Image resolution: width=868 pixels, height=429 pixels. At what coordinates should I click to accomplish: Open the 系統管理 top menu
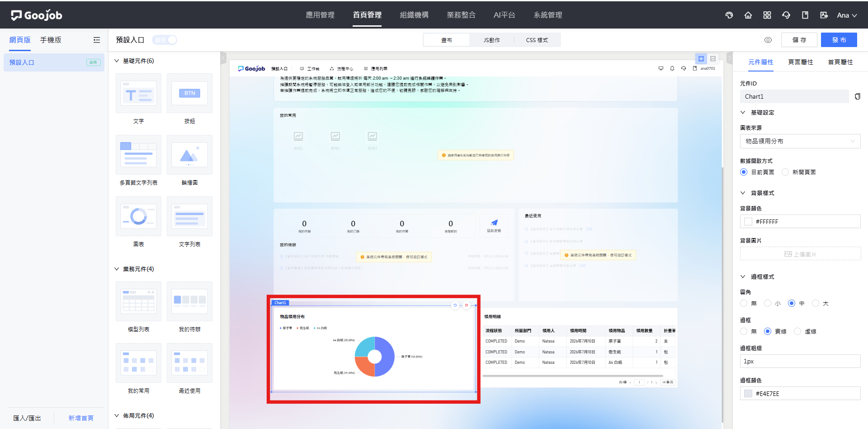(x=548, y=15)
